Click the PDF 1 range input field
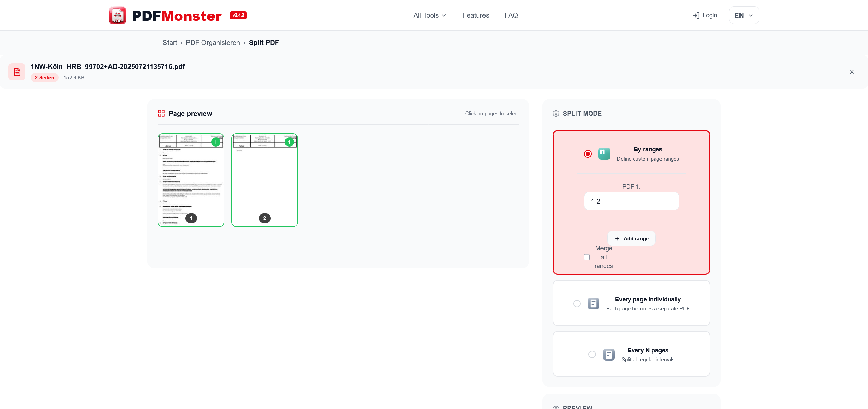868x409 pixels. point(631,201)
